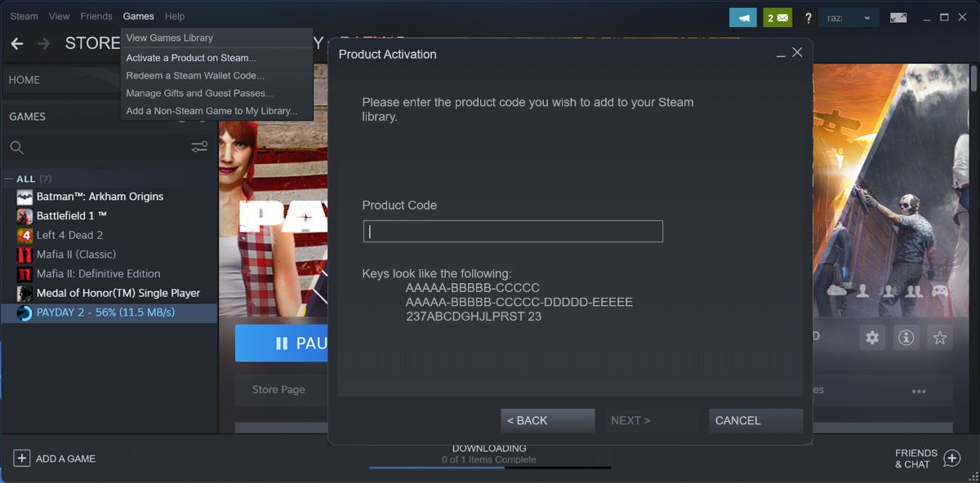Select Mafia II: Definitive Edition in list
The height and width of the screenshot is (483, 980).
[98, 274]
